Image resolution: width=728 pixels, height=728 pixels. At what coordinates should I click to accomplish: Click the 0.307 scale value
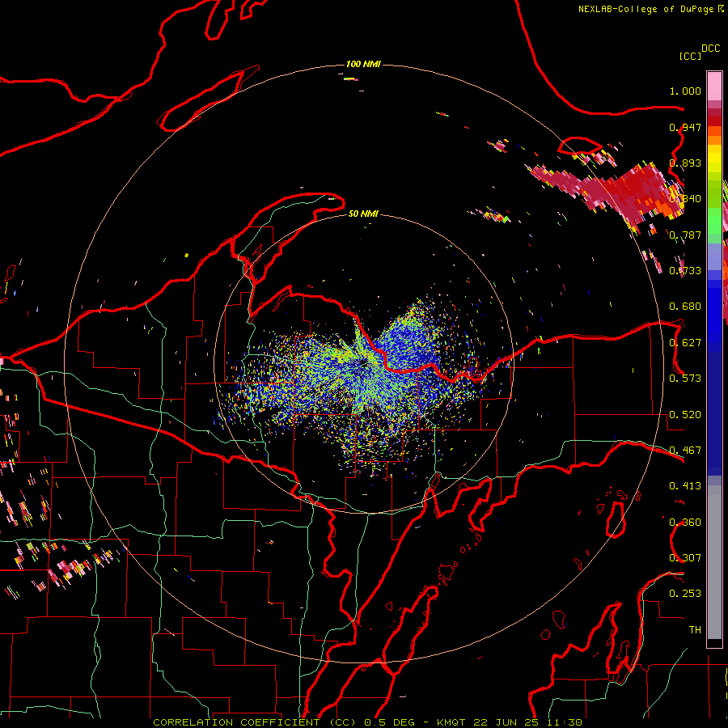point(685,557)
